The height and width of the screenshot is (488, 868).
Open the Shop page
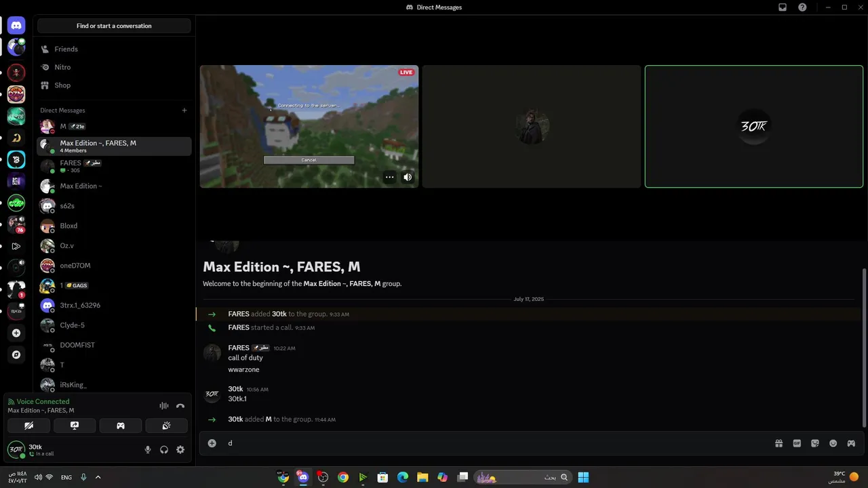(114, 85)
